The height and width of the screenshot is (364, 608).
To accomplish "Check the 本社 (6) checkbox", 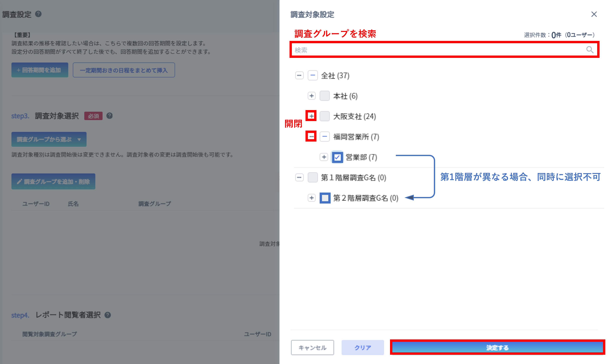I will pyautogui.click(x=325, y=96).
